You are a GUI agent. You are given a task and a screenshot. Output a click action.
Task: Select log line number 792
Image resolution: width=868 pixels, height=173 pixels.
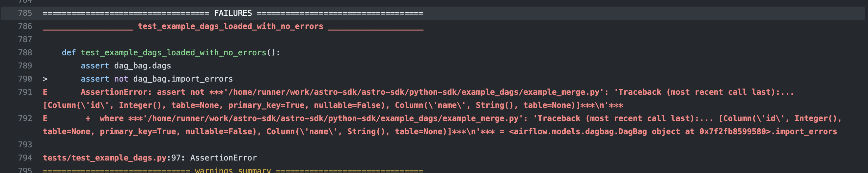pyautogui.click(x=25, y=118)
